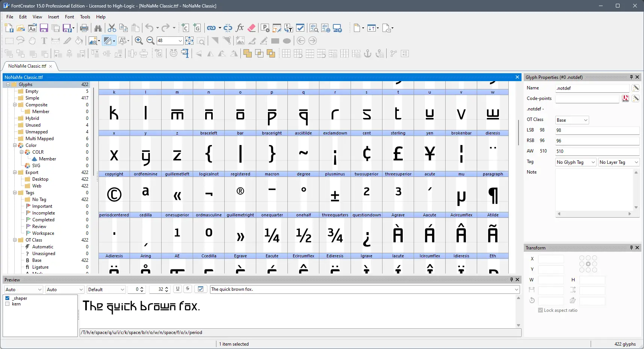
Task: Click the Aa installed fonts icon
Action: (x=32, y=28)
